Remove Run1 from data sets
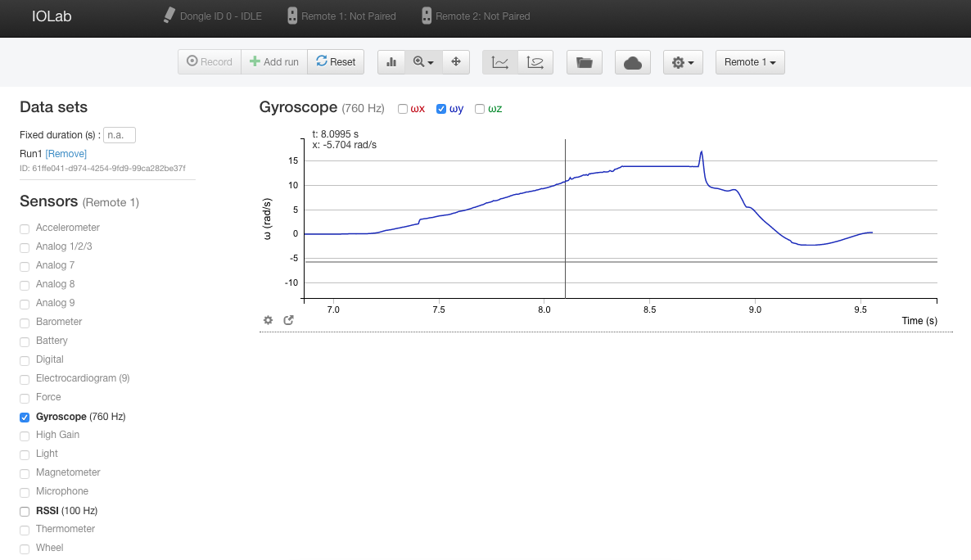This screenshot has width=971, height=560. (x=65, y=154)
